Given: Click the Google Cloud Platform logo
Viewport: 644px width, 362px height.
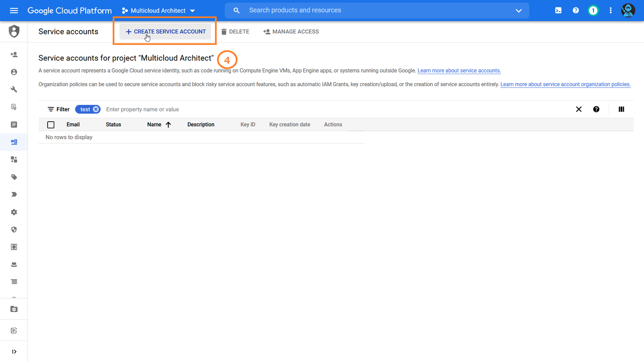Looking at the screenshot, I should coord(69,11).
